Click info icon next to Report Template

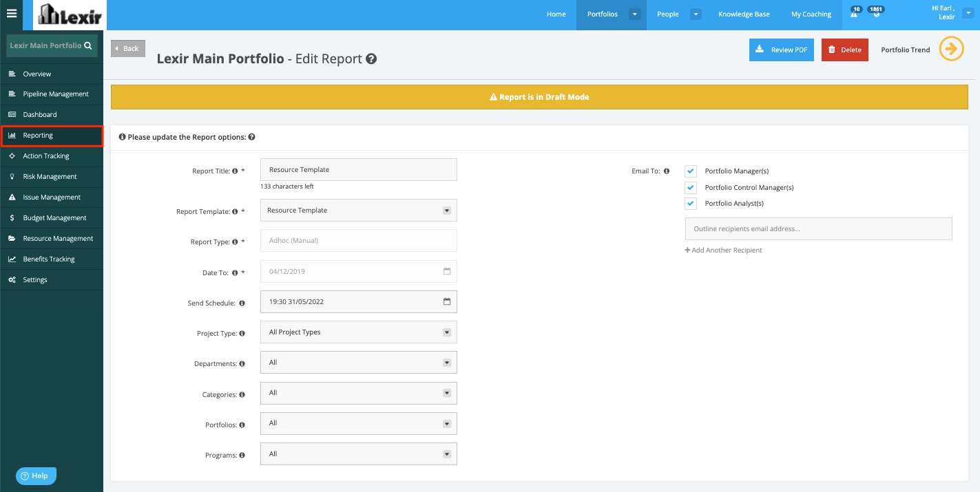click(236, 212)
